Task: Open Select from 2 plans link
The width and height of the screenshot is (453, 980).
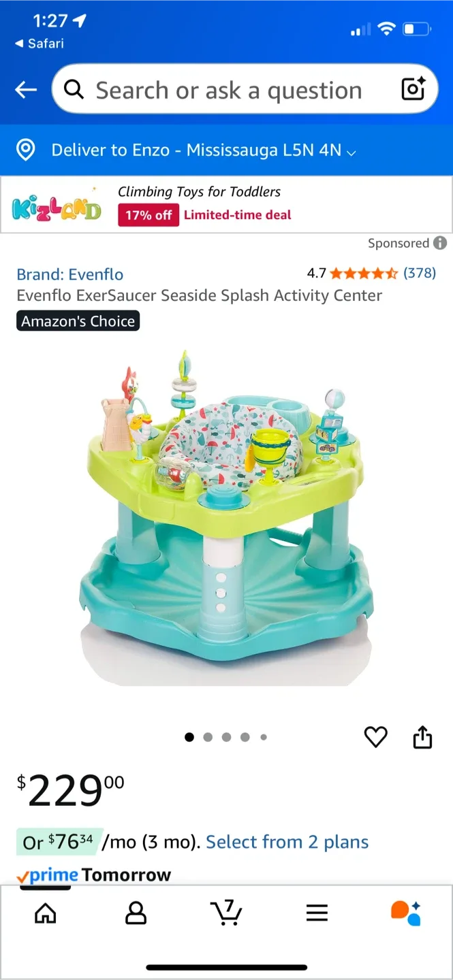Action: [x=287, y=842]
